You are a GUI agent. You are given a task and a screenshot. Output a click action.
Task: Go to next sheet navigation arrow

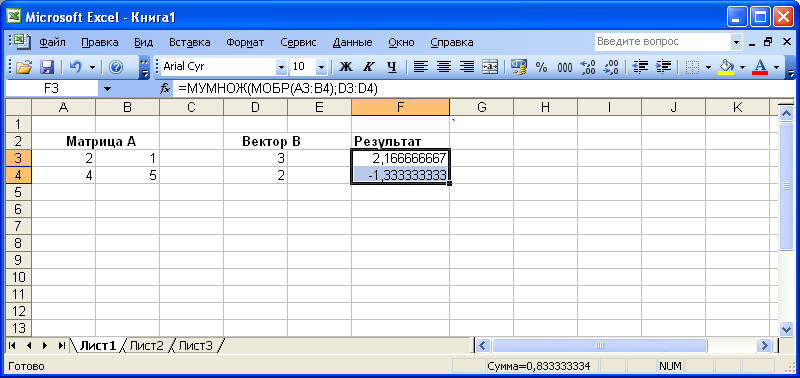point(45,346)
